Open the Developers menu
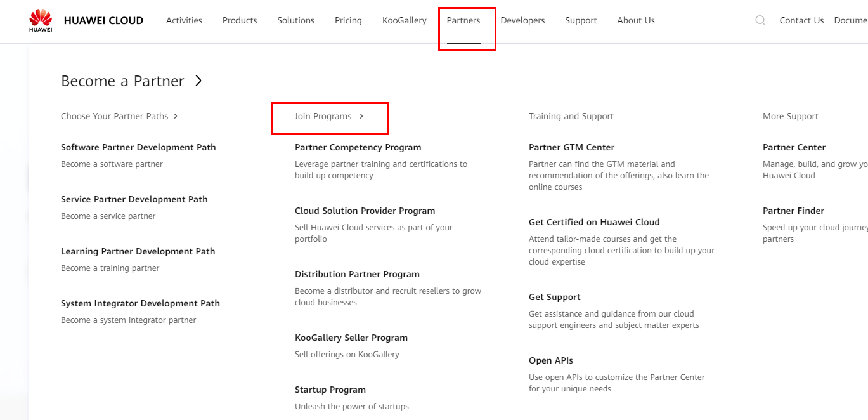868x420 pixels. (522, 20)
